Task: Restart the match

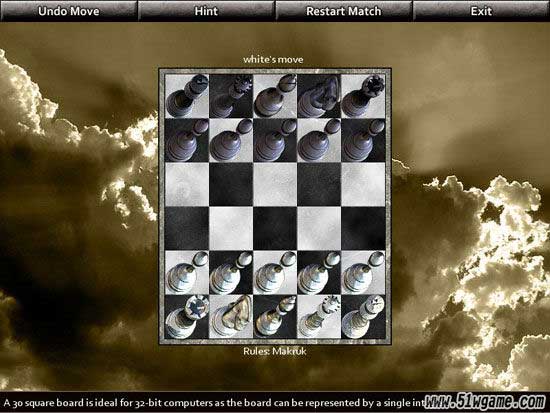Action: tap(344, 11)
